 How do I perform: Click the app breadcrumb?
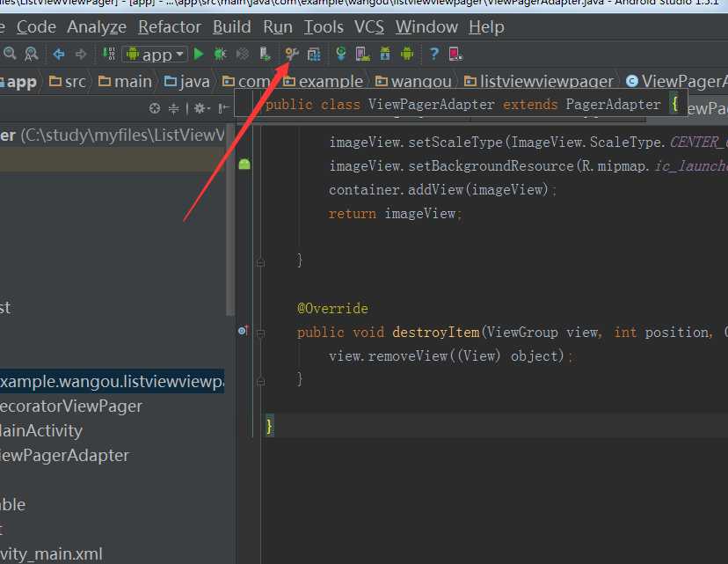18,82
